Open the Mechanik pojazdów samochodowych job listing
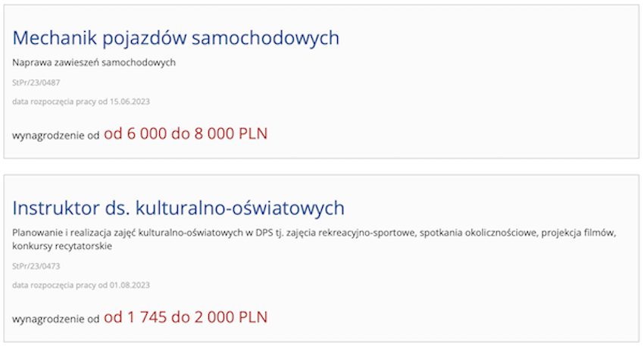Screen dimensions: 644x349 (176, 38)
